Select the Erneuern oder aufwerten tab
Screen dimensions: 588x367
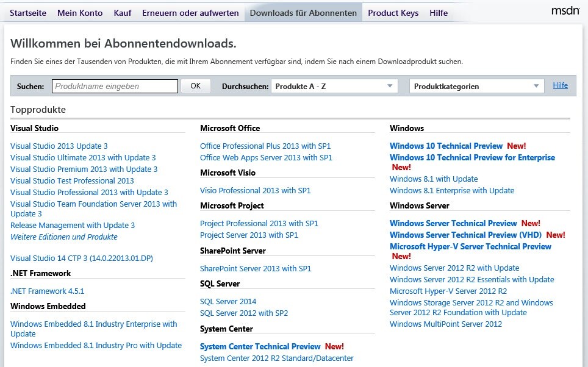[190, 13]
